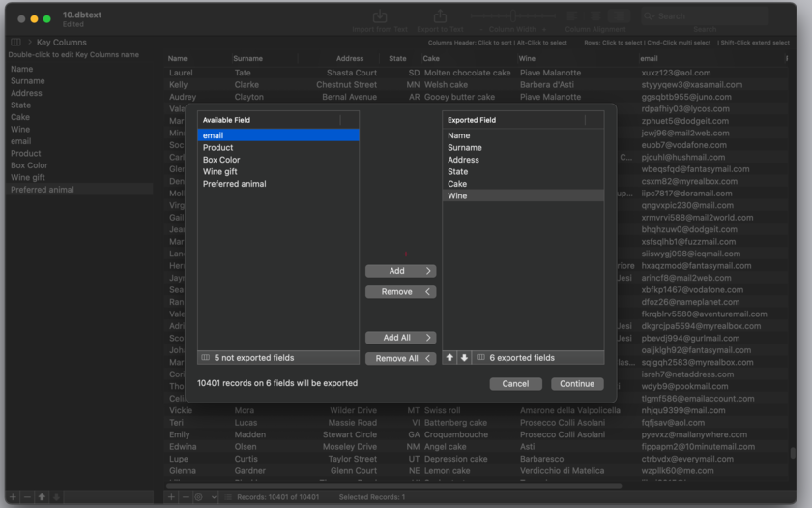Move key column up in sidebar footer

pyautogui.click(x=42, y=497)
